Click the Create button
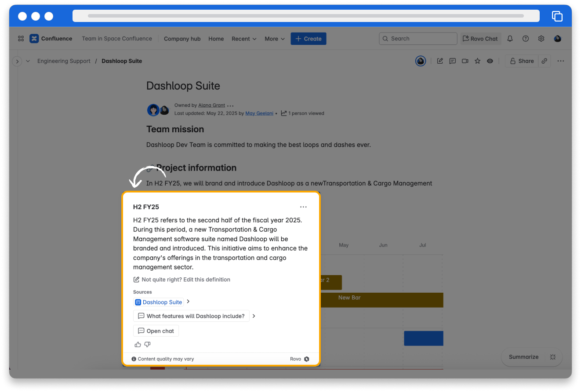 (x=309, y=39)
